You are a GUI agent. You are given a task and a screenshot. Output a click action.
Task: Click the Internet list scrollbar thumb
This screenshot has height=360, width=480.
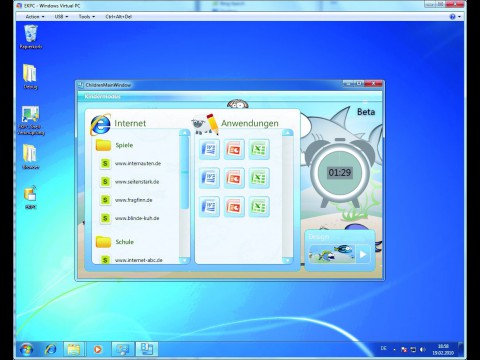point(184,172)
